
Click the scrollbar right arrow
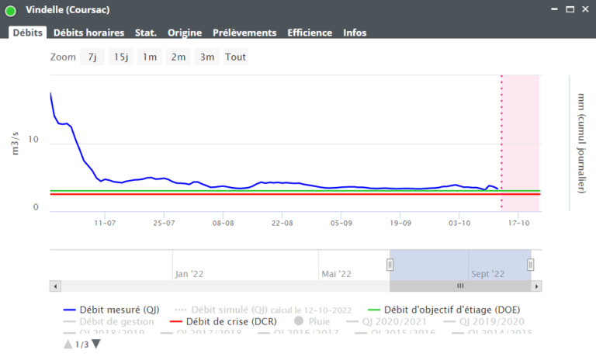click(x=536, y=286)
